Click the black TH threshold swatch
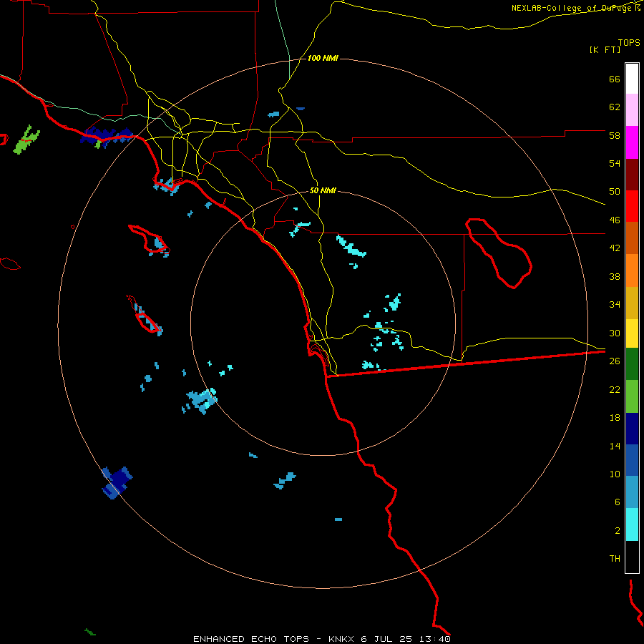 [x=632, y=557]
